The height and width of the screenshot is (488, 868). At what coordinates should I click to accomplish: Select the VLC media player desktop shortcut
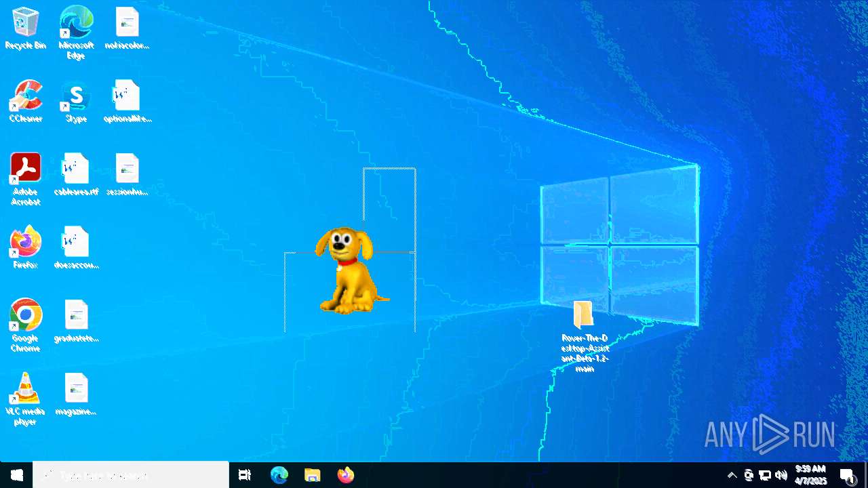pos(26,399)
